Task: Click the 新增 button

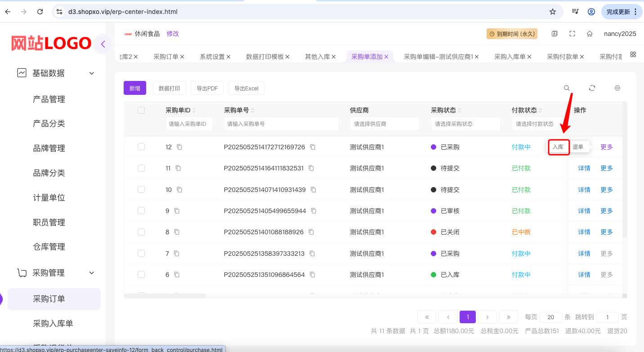Action: [x=135, y=89]
